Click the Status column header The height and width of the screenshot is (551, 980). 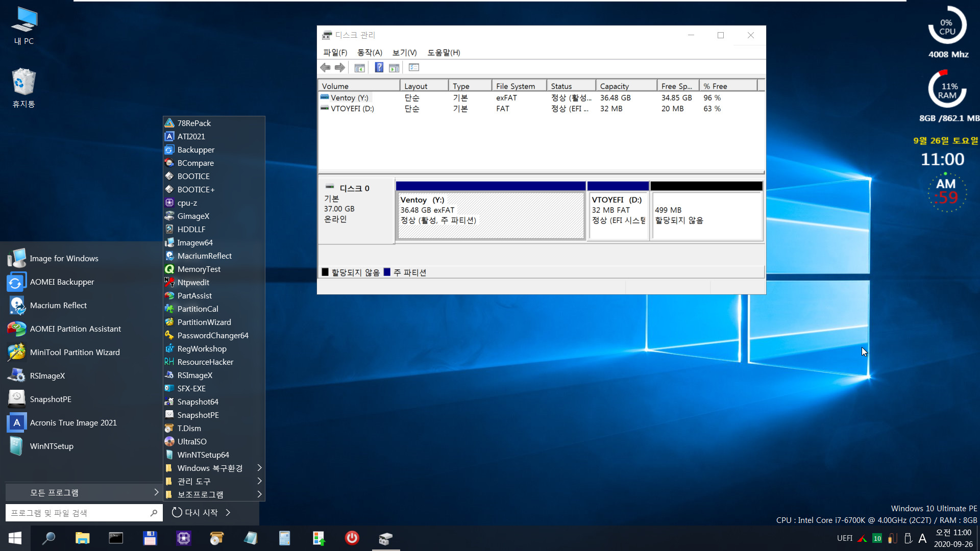pos(571,86)
